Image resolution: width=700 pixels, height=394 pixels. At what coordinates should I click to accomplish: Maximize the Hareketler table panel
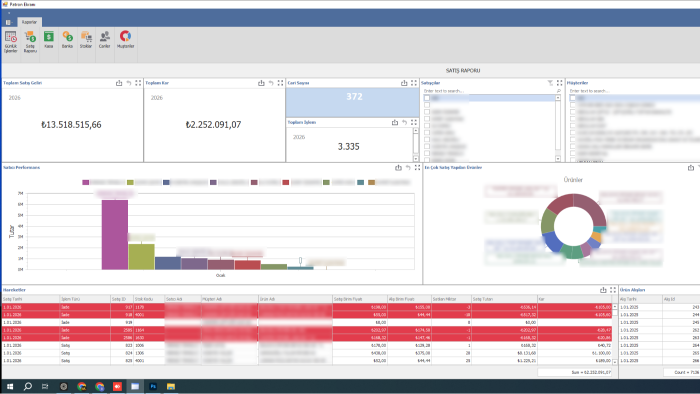click(613, 290)
